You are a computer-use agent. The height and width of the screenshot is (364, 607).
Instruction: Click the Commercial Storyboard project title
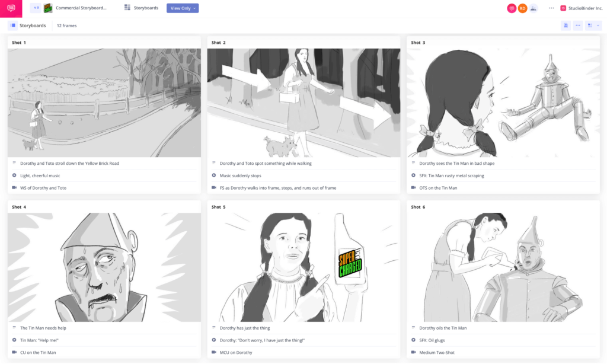[x=82, y=8]
